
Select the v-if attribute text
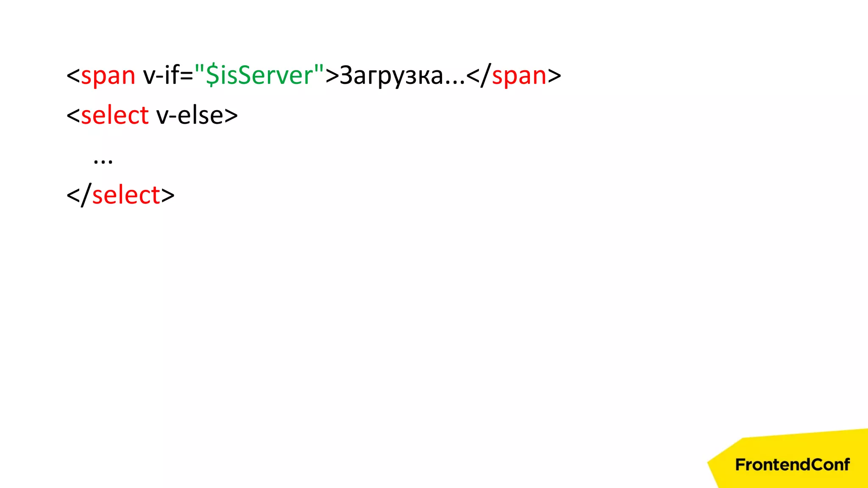coord(168,75)
